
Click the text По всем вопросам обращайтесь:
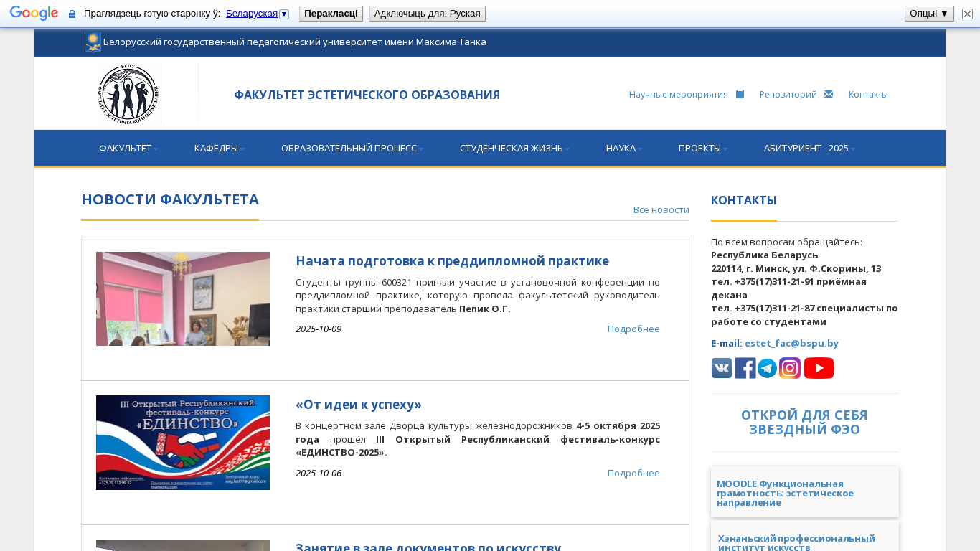(786, 242)
